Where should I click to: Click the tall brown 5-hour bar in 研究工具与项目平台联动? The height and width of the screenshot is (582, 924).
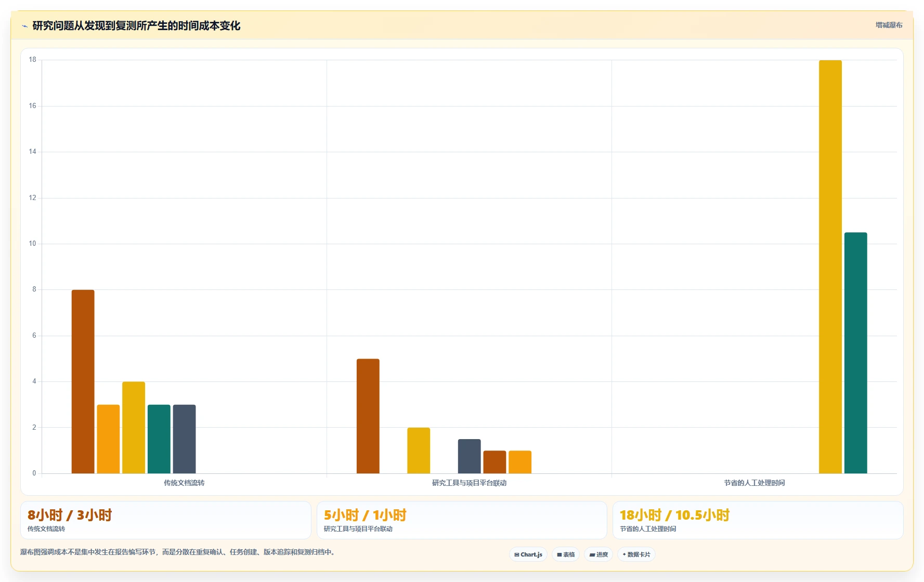(368, 416)
